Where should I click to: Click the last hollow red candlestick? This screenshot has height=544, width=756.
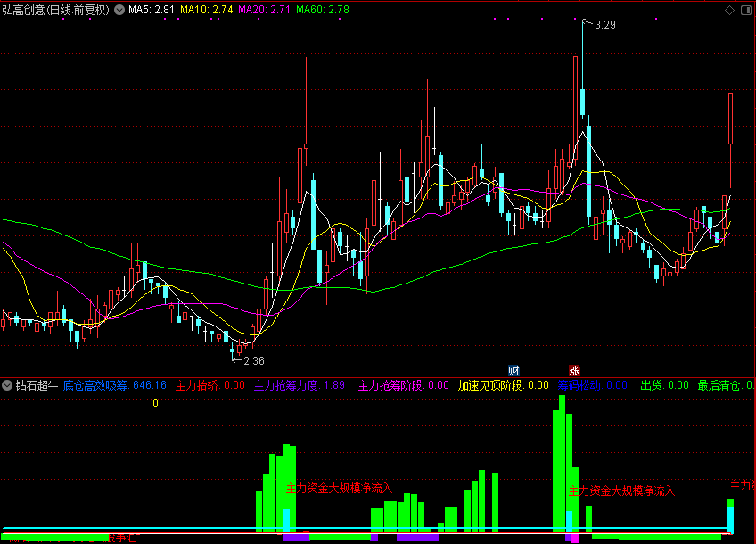[730, 118]
